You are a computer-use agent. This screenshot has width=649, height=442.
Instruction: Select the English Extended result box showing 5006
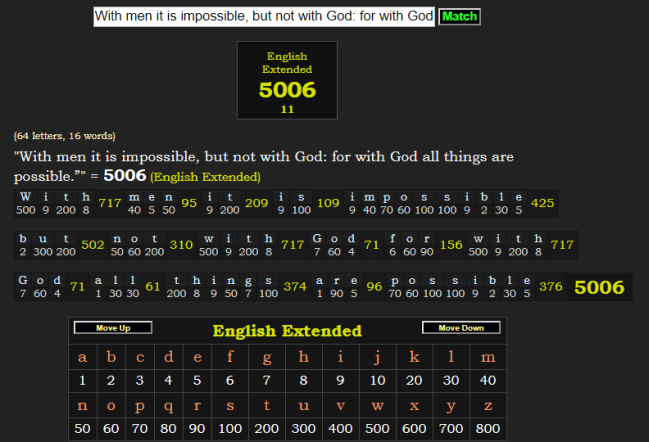pyautogui.click(x=287, y=80)
